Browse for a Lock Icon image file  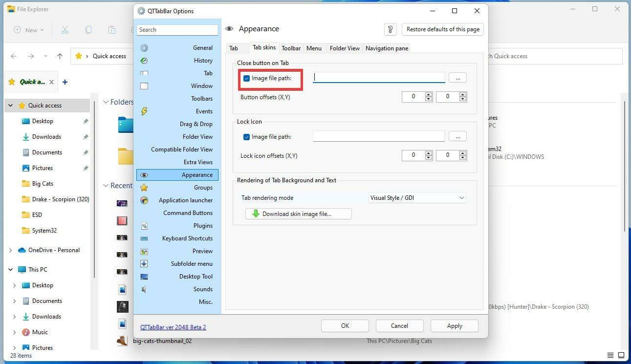tap(457, 136)
